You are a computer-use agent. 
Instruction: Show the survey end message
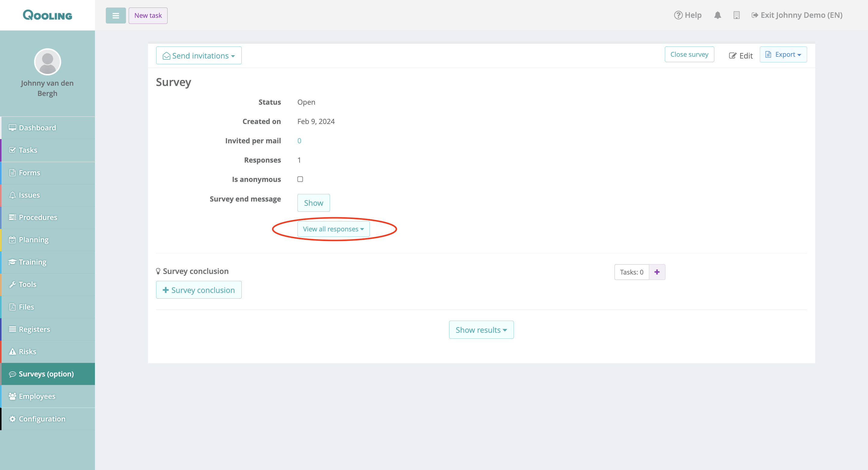pos(313,203)
